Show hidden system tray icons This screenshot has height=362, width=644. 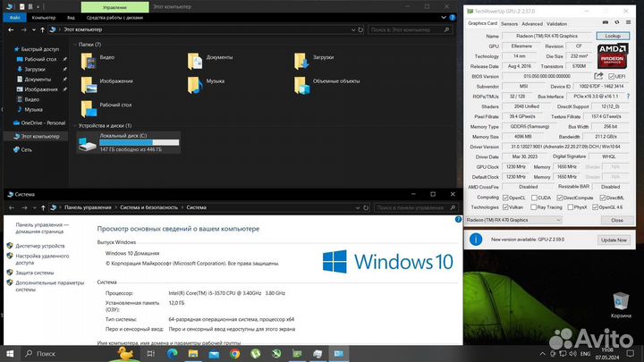tap(543, 353)
